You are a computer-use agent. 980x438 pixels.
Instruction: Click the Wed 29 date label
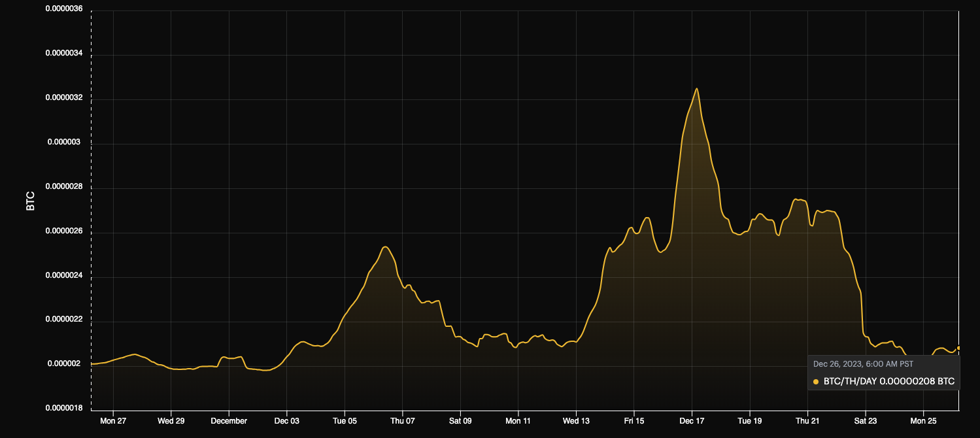coord(171,421)
